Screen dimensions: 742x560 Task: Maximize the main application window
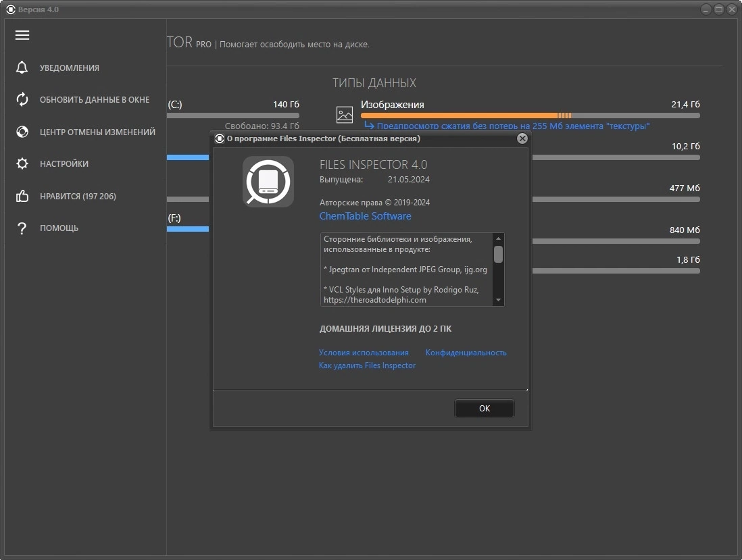718,9
